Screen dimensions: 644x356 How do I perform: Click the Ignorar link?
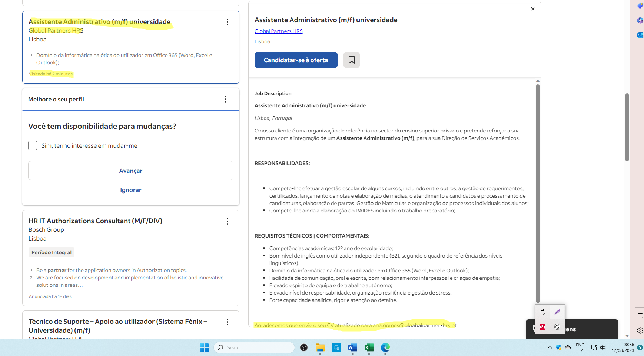pos(131,190)
